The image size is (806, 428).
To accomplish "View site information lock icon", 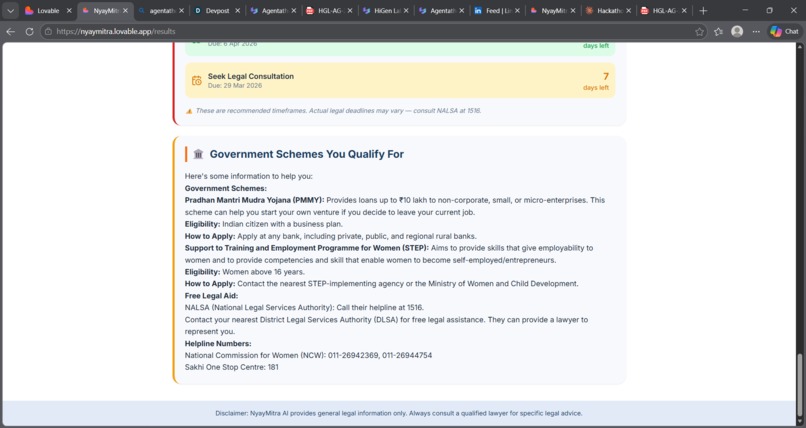I will (x=48, y=32).
